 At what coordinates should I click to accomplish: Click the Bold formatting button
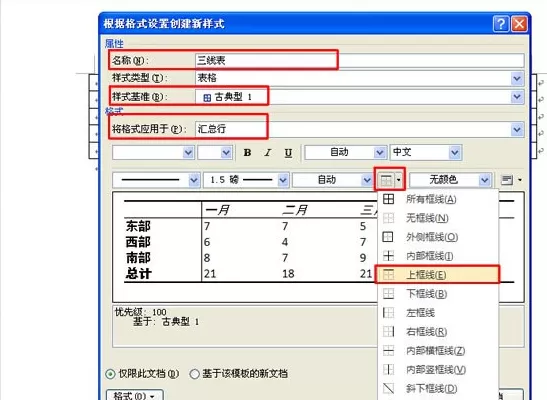click(x=247, y=152)
